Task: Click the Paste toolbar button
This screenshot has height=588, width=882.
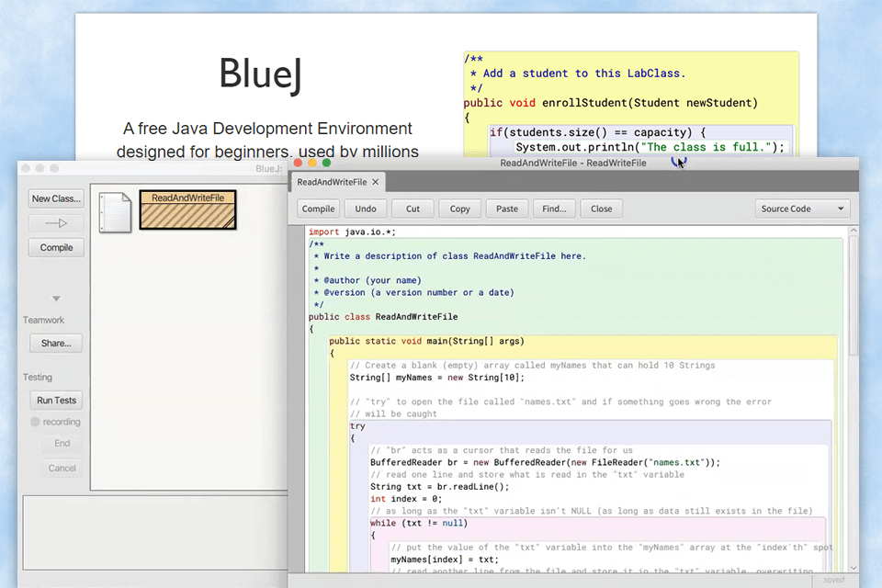Action: (507, 209)
